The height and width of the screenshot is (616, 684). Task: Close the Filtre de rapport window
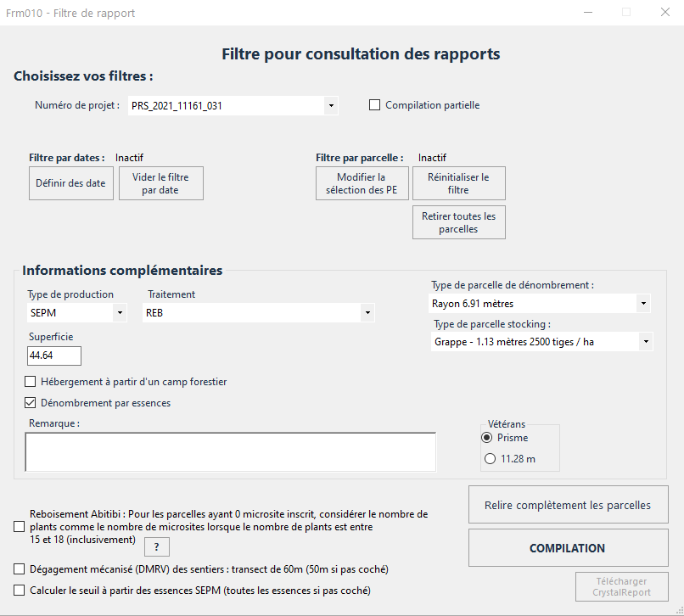tap(664, 13)
